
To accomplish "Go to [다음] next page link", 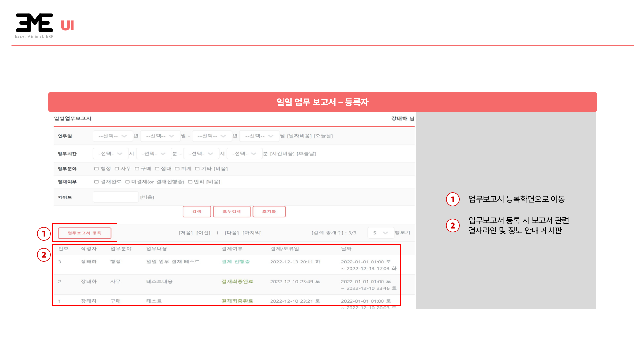I will (232, 233).
